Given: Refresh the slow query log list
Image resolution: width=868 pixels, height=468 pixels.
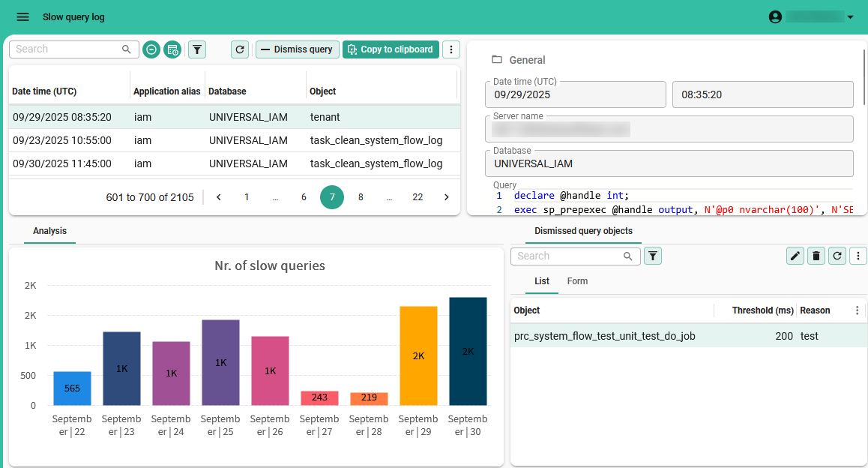Looking at the screenshot, I should [240, 49].
